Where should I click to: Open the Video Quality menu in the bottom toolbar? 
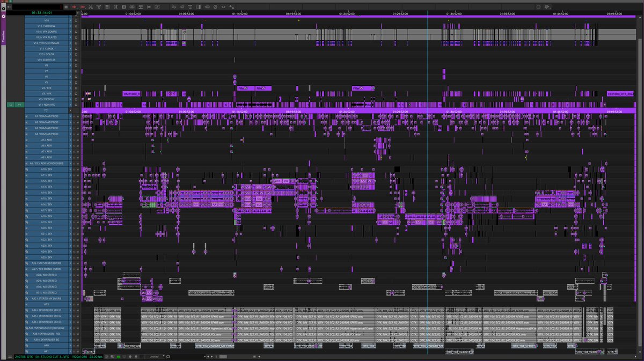pos(113,356)
